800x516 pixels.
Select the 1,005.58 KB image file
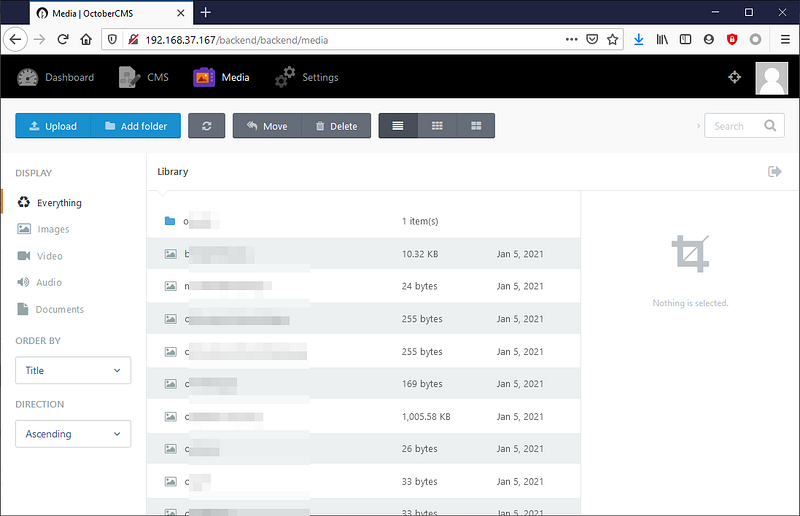pyautogui.click(x=363, y=416)
